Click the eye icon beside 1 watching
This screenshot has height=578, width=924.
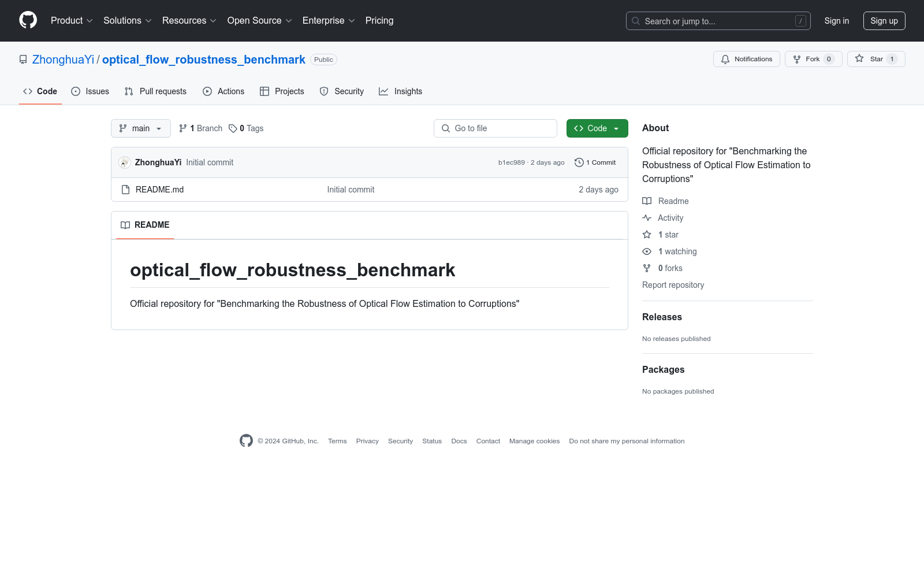point(647,251)
